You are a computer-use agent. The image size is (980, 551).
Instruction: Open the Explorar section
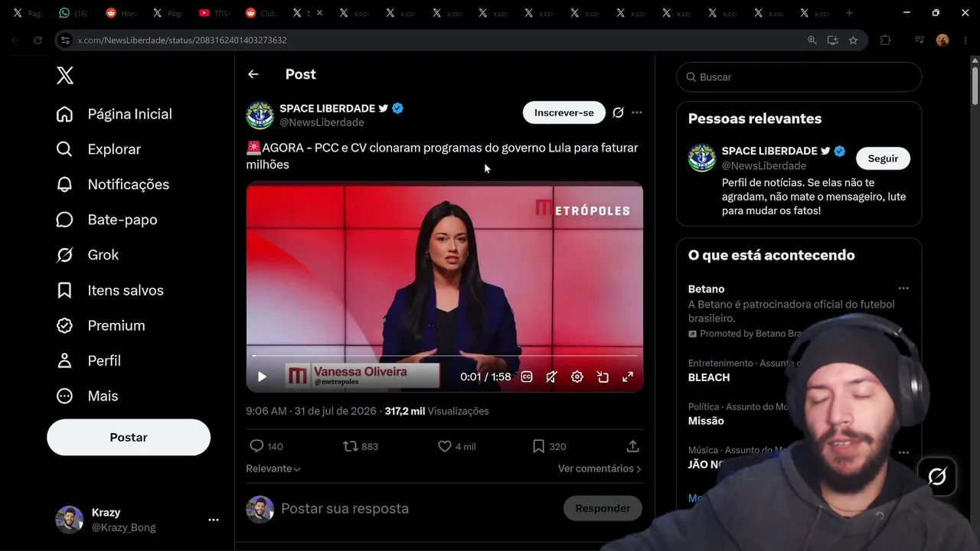pos(99,149)
